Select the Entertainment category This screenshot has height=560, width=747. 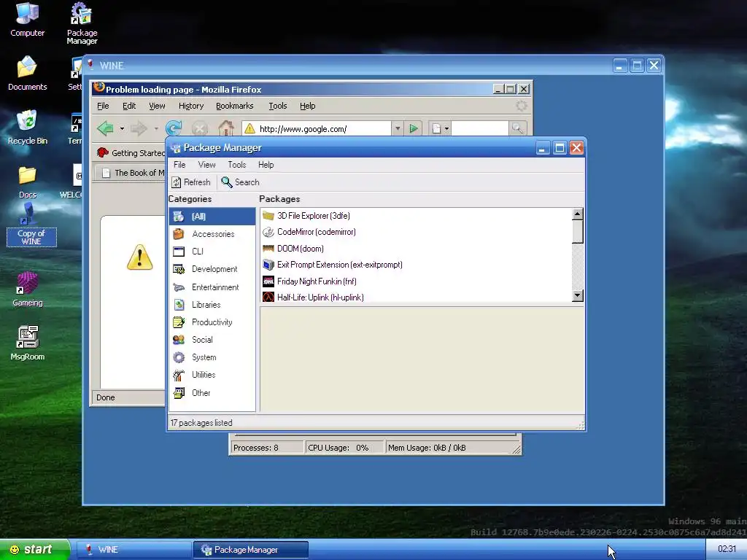pyautogui.click(x=212, y=287)
